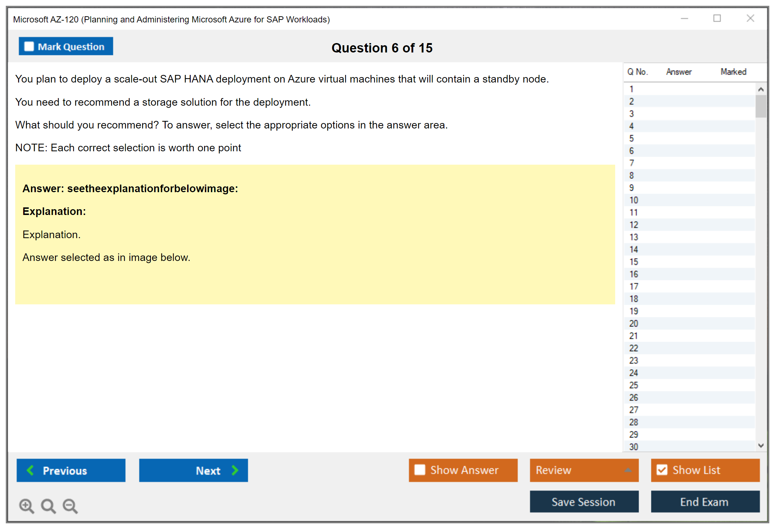Maximize the exam window
This screenshot has height=532, width=778.
717,18
